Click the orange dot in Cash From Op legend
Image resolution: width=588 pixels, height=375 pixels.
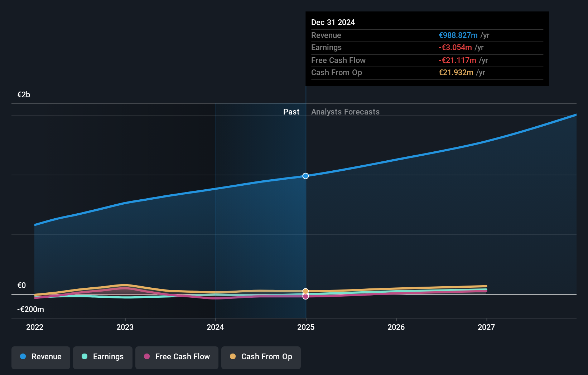233,357
